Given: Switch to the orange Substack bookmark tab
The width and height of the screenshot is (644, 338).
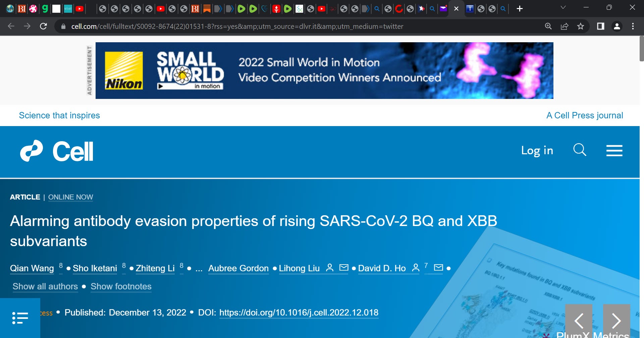Looking at the screenshot, I should 207,9.
